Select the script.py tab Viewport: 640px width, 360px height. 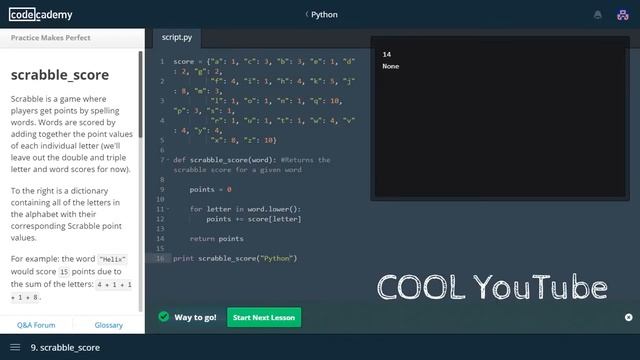[x=177, y=37]
